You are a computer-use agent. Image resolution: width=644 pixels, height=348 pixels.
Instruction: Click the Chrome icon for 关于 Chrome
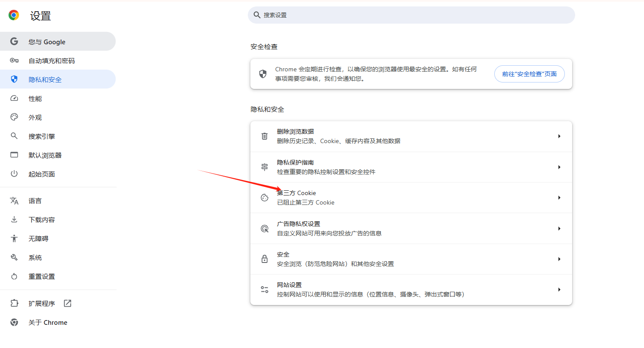point(14,322)
